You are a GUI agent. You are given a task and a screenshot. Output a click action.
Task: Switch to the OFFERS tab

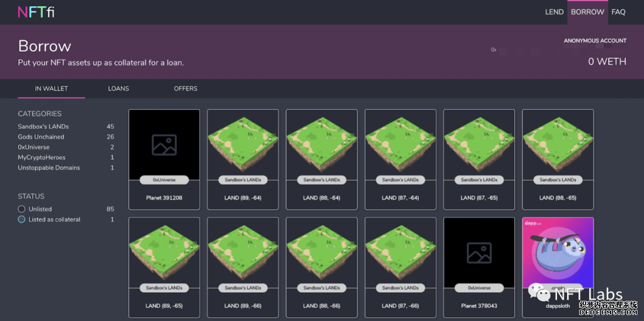[x=185, y=89]
